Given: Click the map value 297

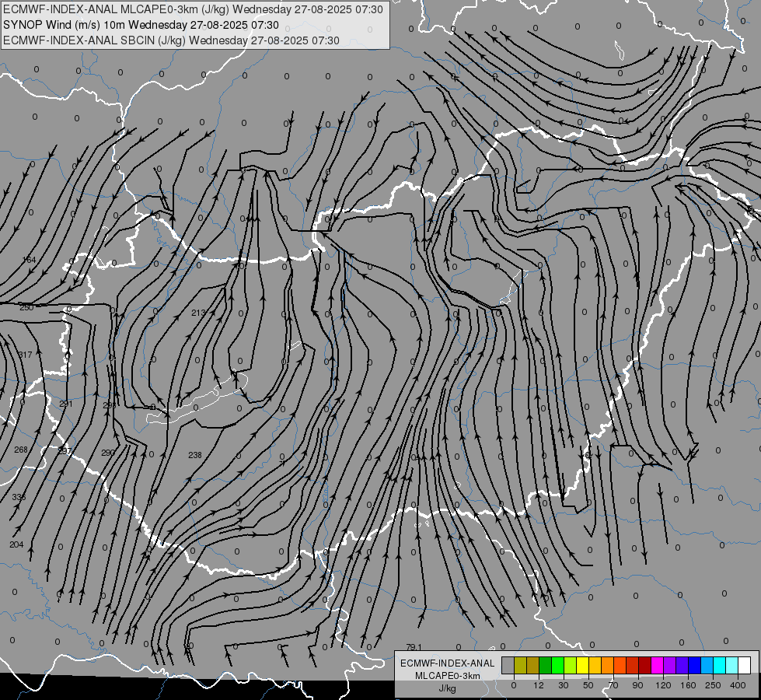Looking at the screenshot, I should click(x=65, y=451).
